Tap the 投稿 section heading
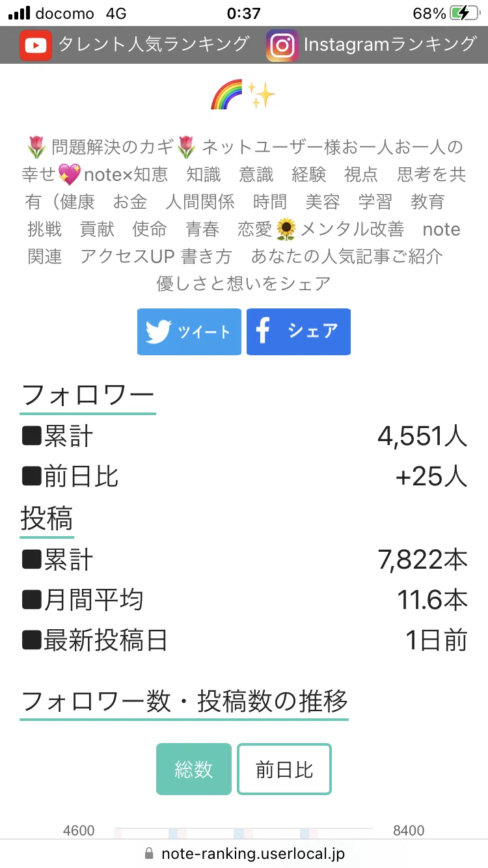Image resolution: width=488 pixels, height=868 pixels. (47, 519)
